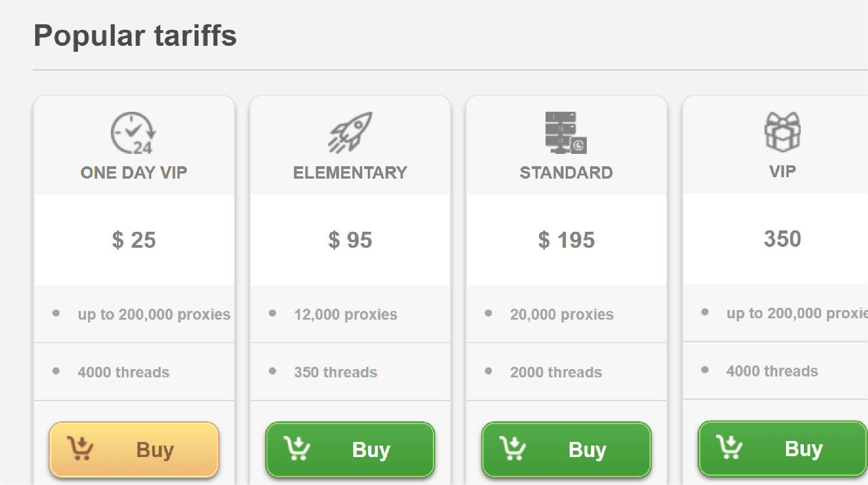Viewport: 868px width, 485px height.
Task: Click the $ 95 price
Action: 350,240
